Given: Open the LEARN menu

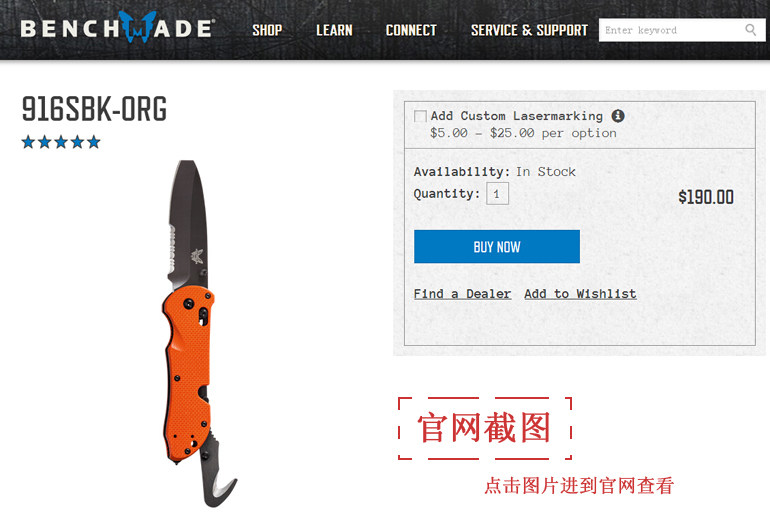Looking at the screenshot, I should 334,30.
